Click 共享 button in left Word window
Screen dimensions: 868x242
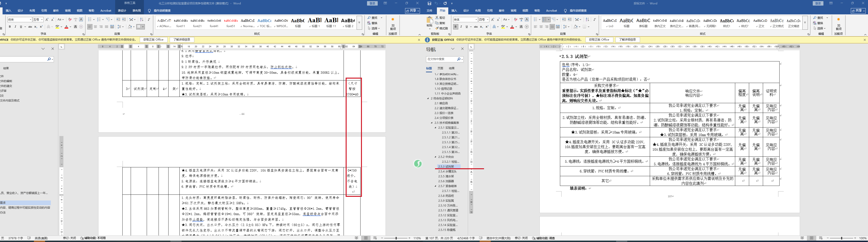point(413,11)
